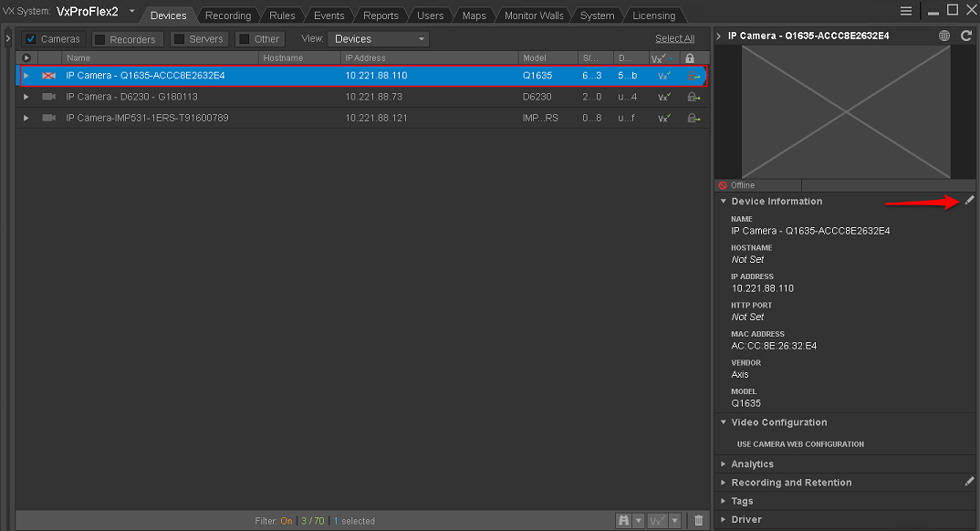Screen dimensions: 980x531
Task: Switch to the Recording tab
Action: coord(227,16)
